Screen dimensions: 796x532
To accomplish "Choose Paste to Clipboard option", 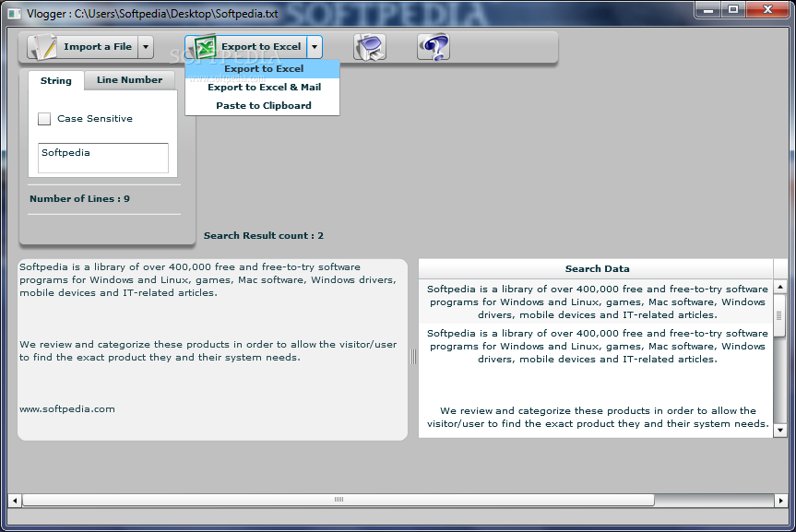I will [x=263, y=106].
